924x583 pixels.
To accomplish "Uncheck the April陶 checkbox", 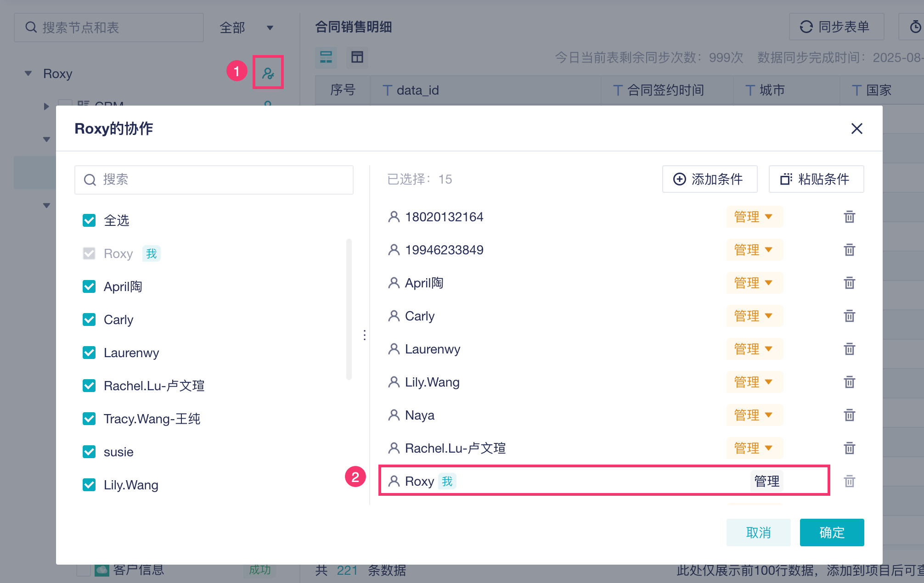I will point(89,286).
